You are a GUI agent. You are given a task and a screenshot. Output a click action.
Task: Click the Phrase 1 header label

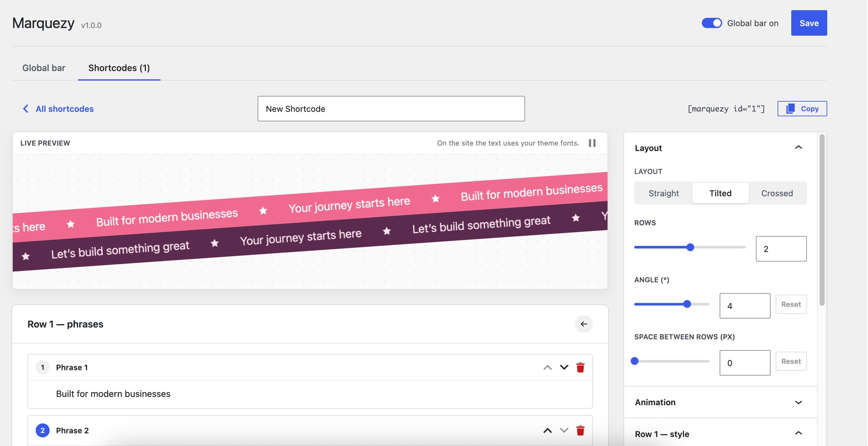(x=72, y=367)
